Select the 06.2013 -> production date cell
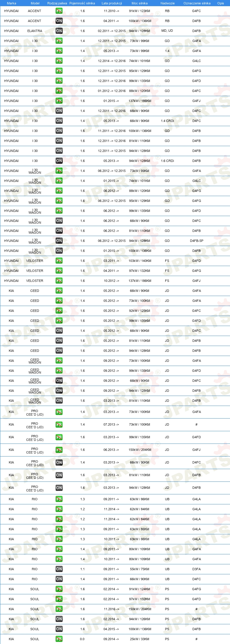 click(111, 450)
